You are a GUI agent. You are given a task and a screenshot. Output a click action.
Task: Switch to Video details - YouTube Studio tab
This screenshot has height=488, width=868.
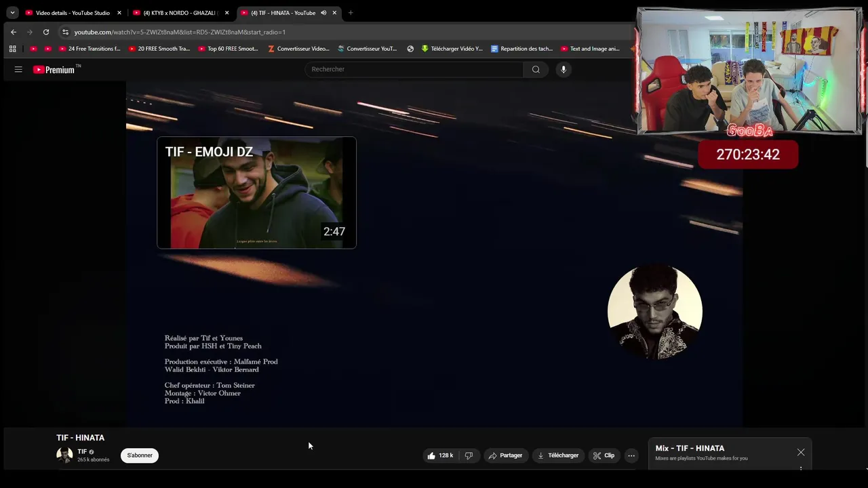(x=73, y=13)
